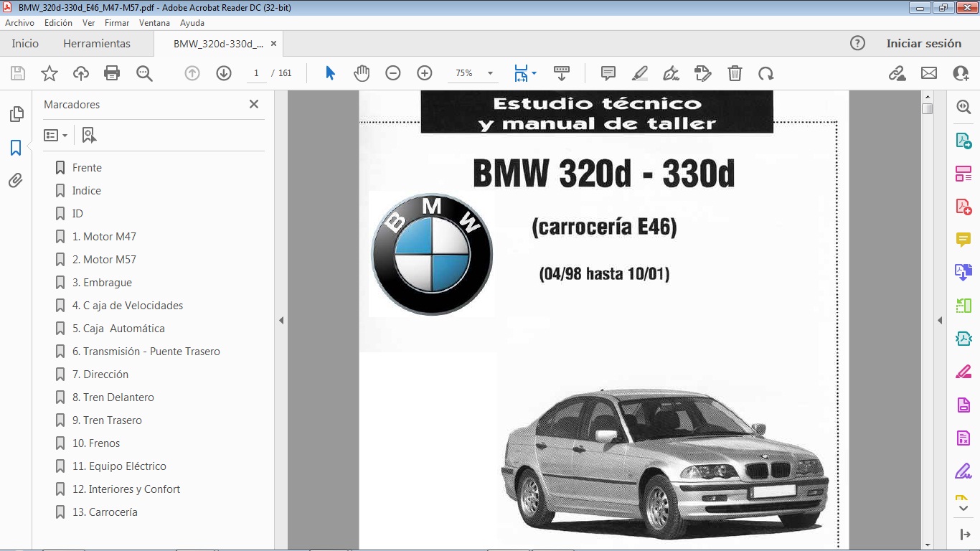Screen dimensions: 980x551
Task: Open the Search document magnifier icon
Action: pyautogui.click(x=143, y=72)
